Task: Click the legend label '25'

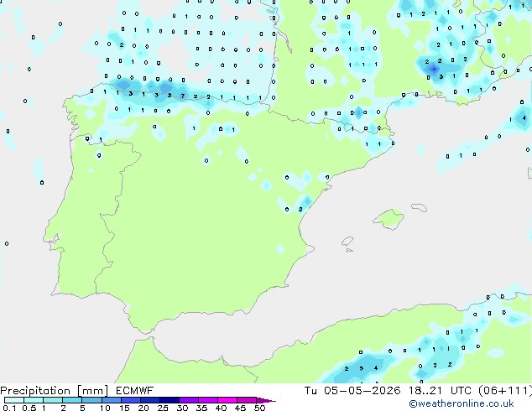Action: (163, 408)
